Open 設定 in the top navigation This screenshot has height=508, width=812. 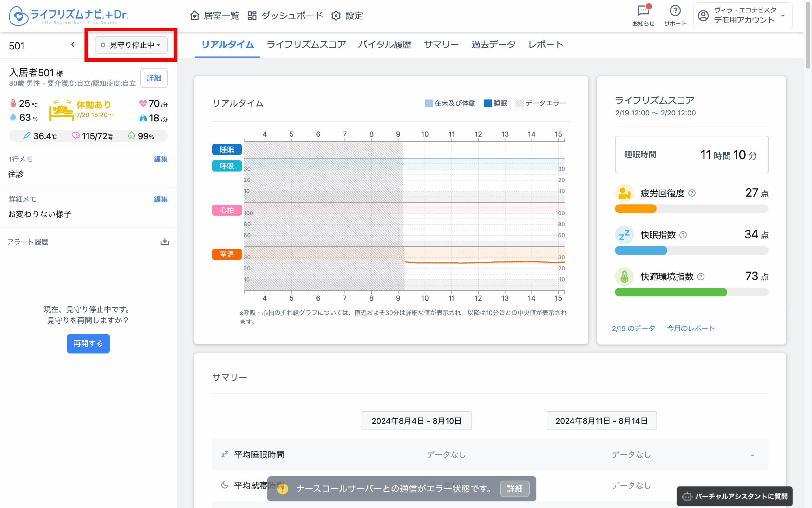coord(347,16)
